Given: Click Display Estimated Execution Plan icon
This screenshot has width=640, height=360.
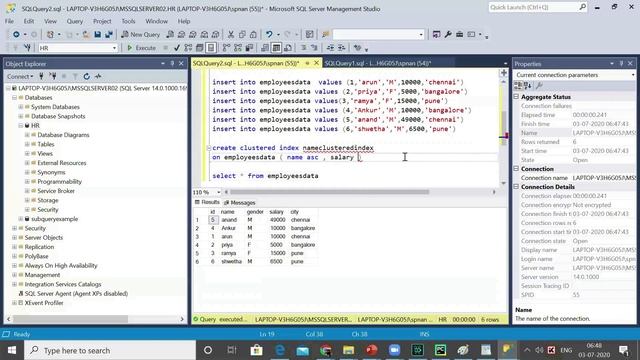Looking at the screenshot, I should (x=188, y=48).
